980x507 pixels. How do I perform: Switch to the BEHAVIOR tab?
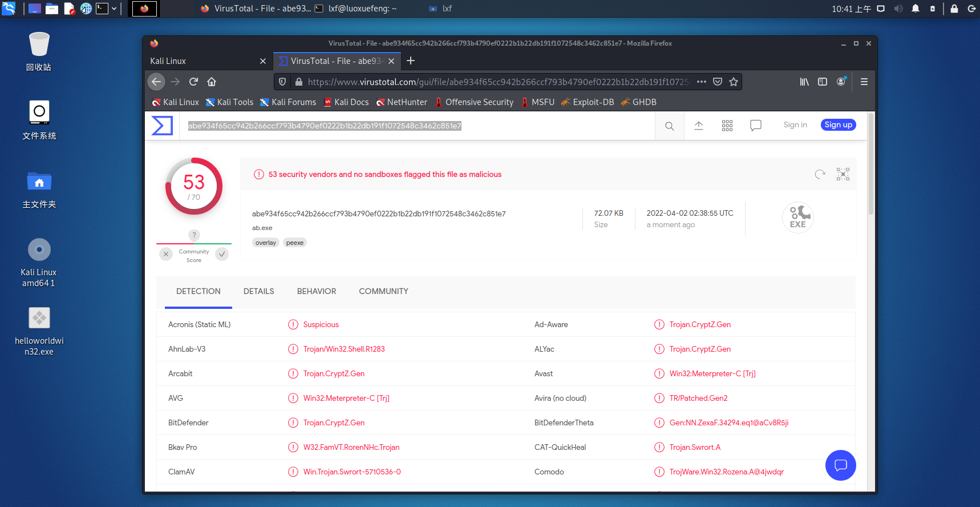(x=317, y=291)
